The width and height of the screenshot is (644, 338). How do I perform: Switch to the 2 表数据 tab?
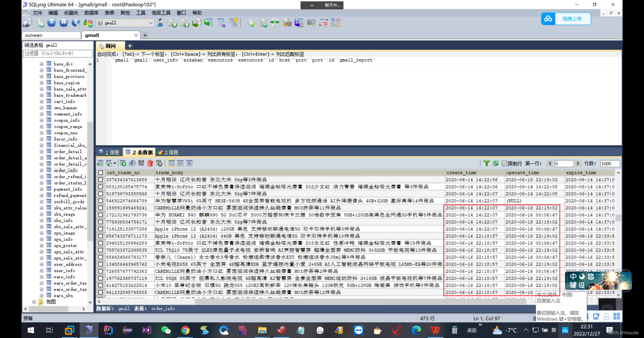[x=139, y=152]
